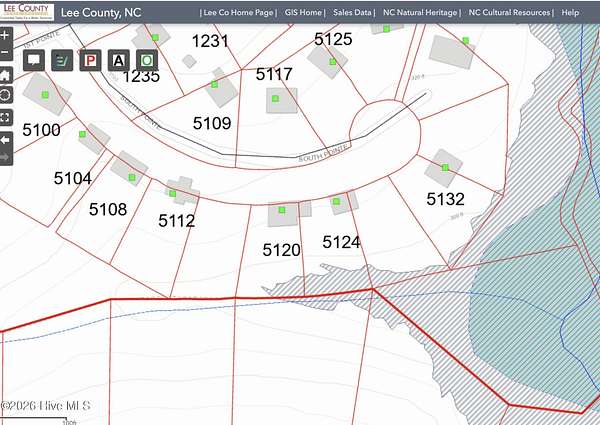Open NC Cultural Resources link
Image resolution: width=600 pixels, height=425 pixels.
pyautogui.click(x=510, y=13)
